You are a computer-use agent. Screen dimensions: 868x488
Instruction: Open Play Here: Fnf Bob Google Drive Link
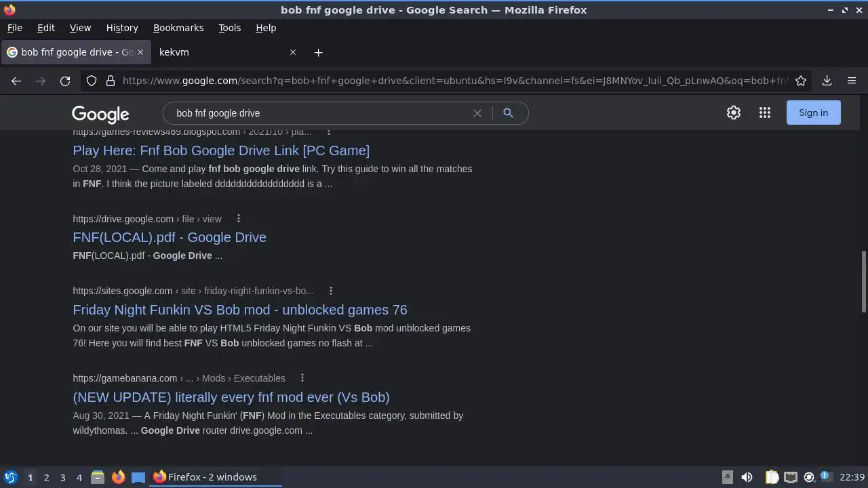coord(221,150)
